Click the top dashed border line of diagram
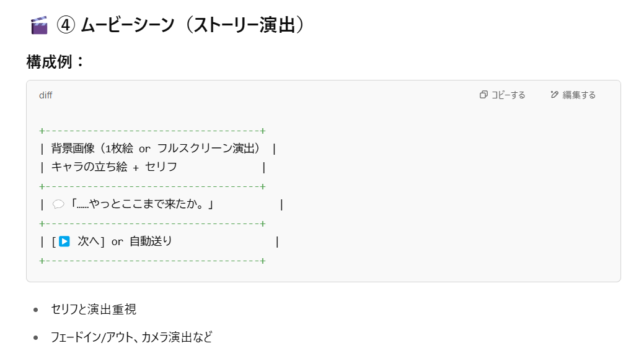Image resolution: width=644 pixels, height=351 pixels. click(x=152, y=131)
